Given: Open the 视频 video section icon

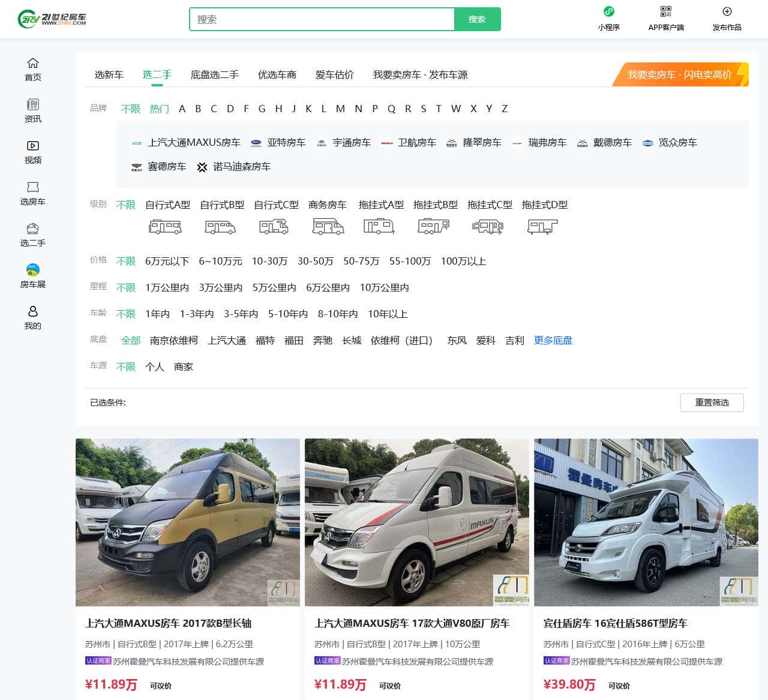Looking at the screenshot, I should tap(33, 146).
